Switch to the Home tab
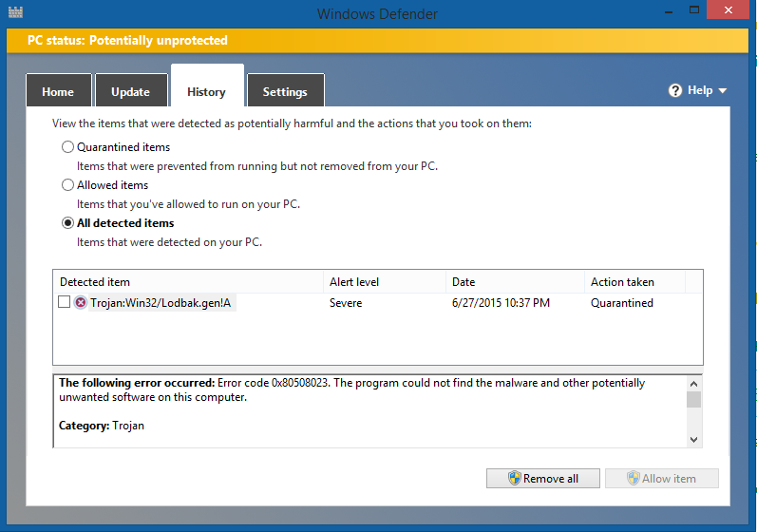757x532 pixels. 59,91
